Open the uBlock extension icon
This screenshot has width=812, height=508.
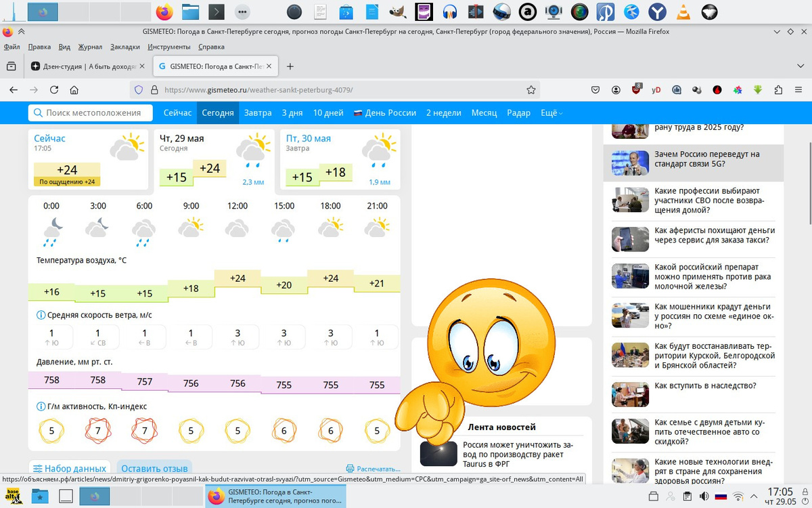click(x=637, y=89)
